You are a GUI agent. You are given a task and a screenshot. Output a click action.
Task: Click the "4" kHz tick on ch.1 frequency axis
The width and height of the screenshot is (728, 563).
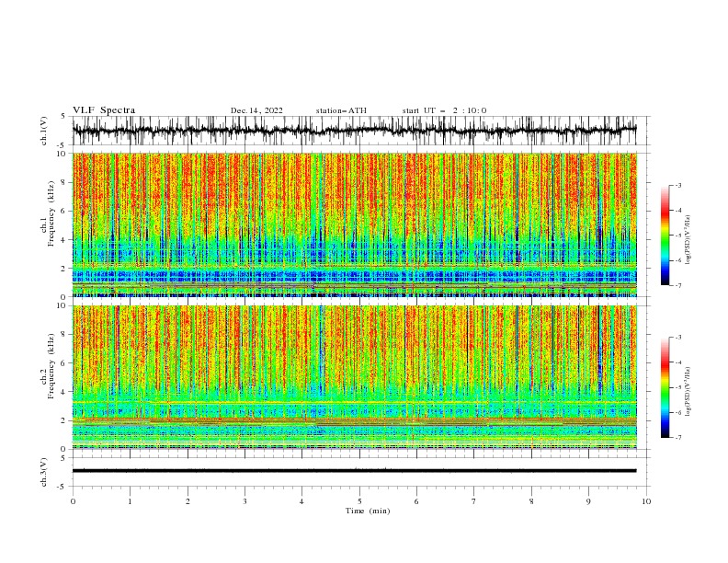pyautogui.click(x=64, y=240)
